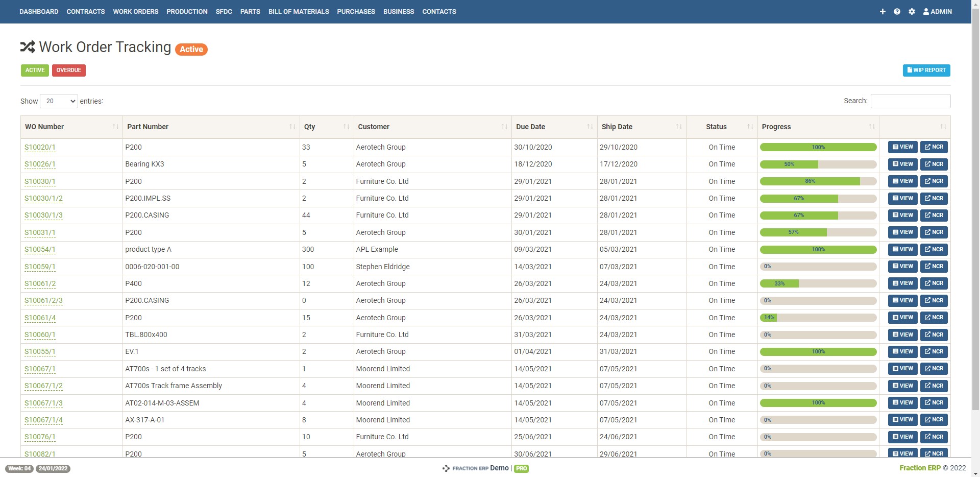This screenshot has height=477, width=980.
Task: Open the Bill of Materials menu
Action: [299, 11]
